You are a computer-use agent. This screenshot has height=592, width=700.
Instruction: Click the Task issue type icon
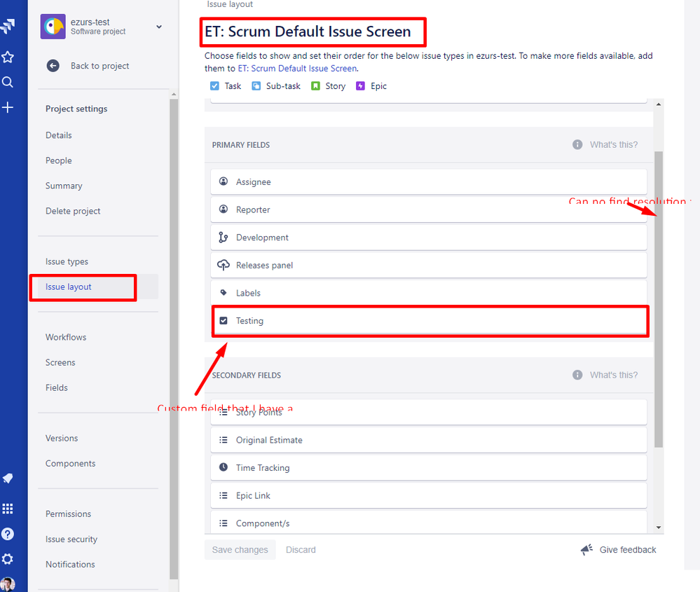click(x=214, y=85)
